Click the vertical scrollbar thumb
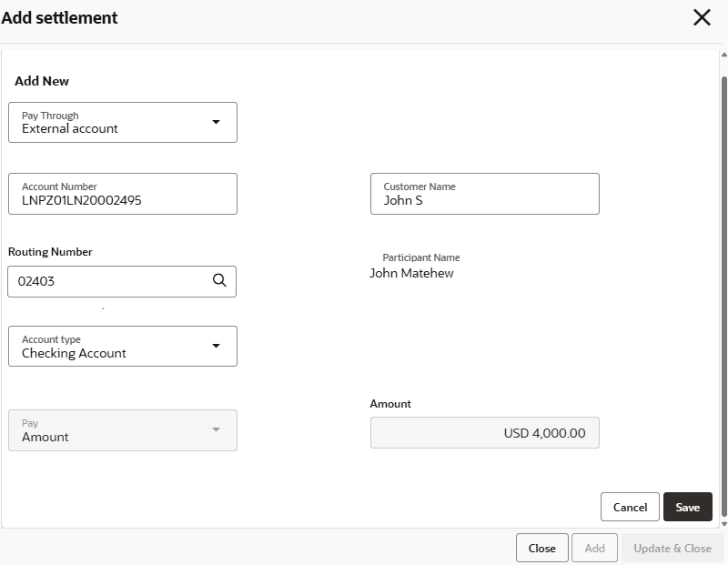 [x=723, y=291]
